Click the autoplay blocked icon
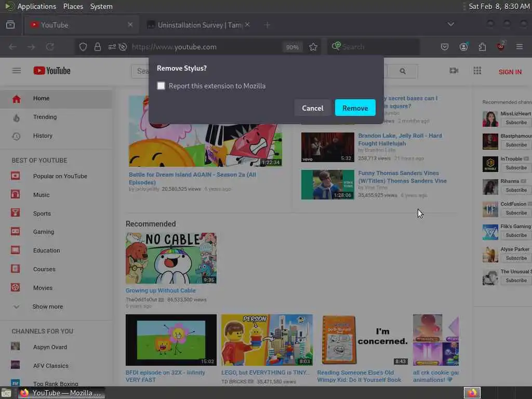 click(x=123, y=47)
